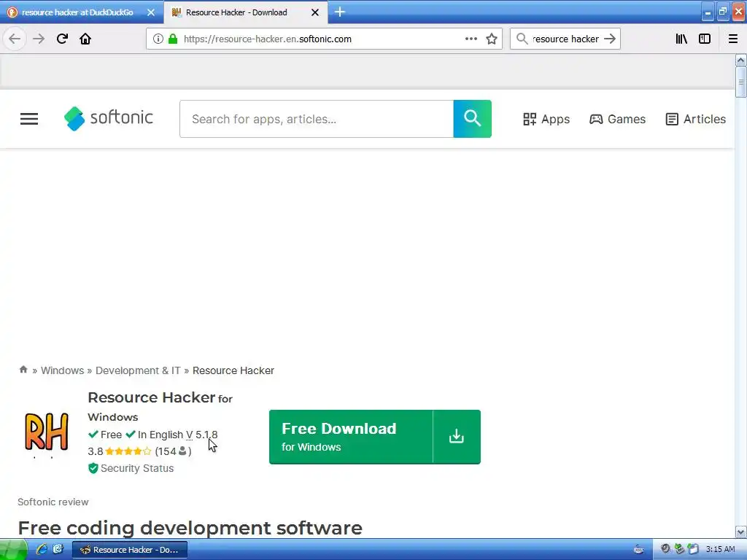Open a new browser tab
747x560 pixels.
pyautogui.click(x=340, y=12)
